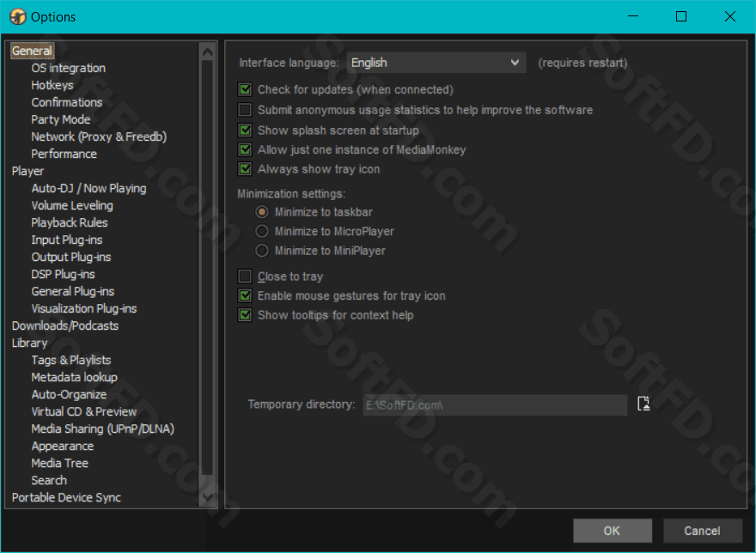Uncheck Show tooltips for context help
Image resolution: width=756 pixels, height=553 pixels.
coord(245,315)
